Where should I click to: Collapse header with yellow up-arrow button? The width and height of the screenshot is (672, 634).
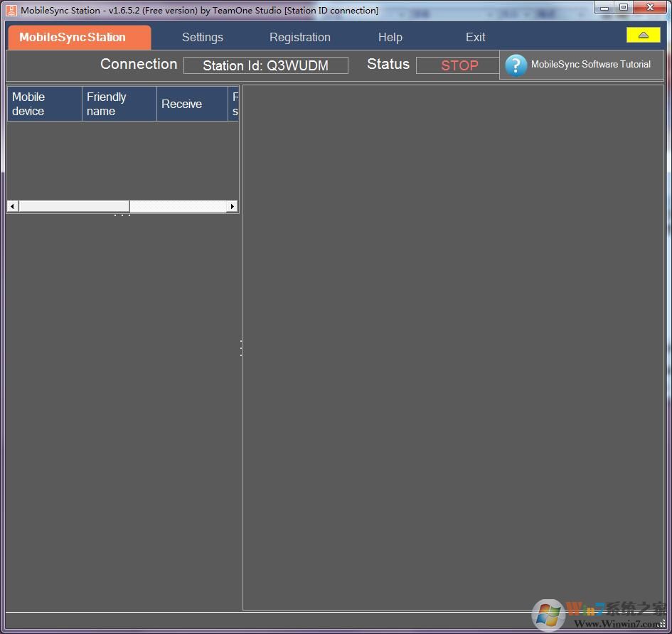click(643, 35)
